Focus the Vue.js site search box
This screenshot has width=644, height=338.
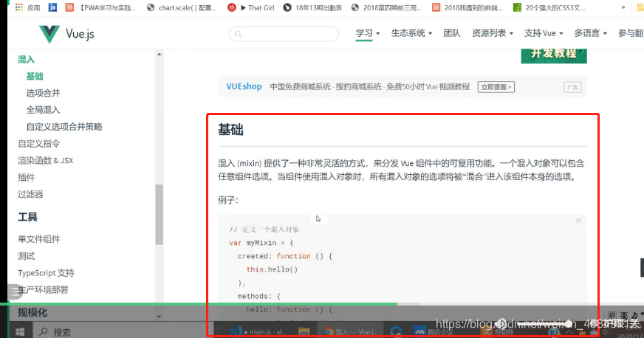click(x=284, y=34)
